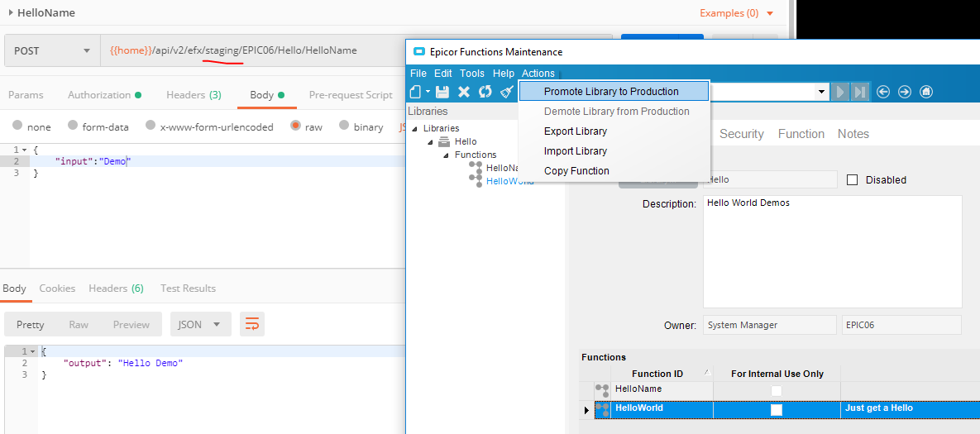The image size is (980, 434).
Task: Click inside the Description text box
Action: [833, 251]
